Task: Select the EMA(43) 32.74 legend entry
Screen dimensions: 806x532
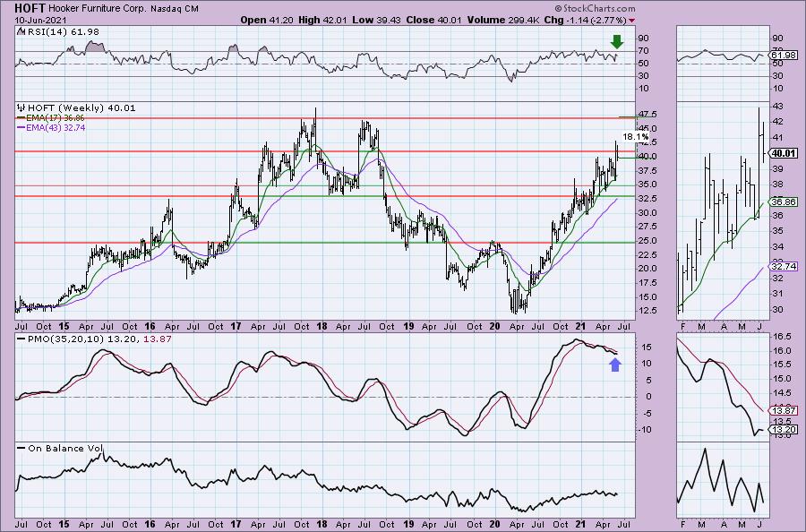Action: click(56, 127)
